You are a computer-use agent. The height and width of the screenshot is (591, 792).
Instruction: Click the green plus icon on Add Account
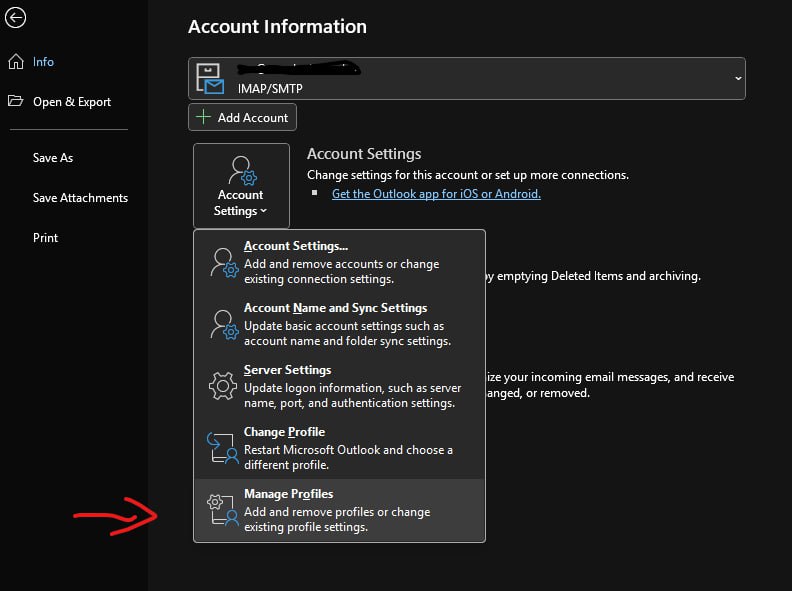[203, 117]
